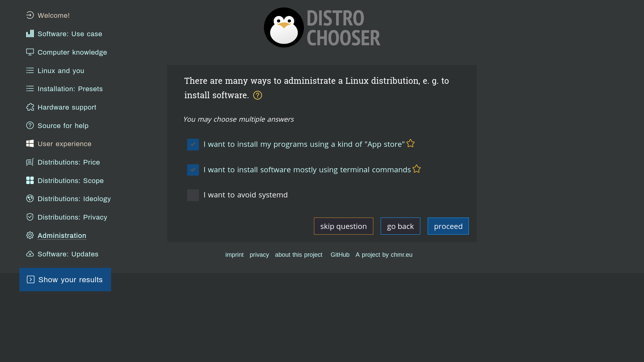
Task: Open the GitHub footer link
Action: coord(340,255)
